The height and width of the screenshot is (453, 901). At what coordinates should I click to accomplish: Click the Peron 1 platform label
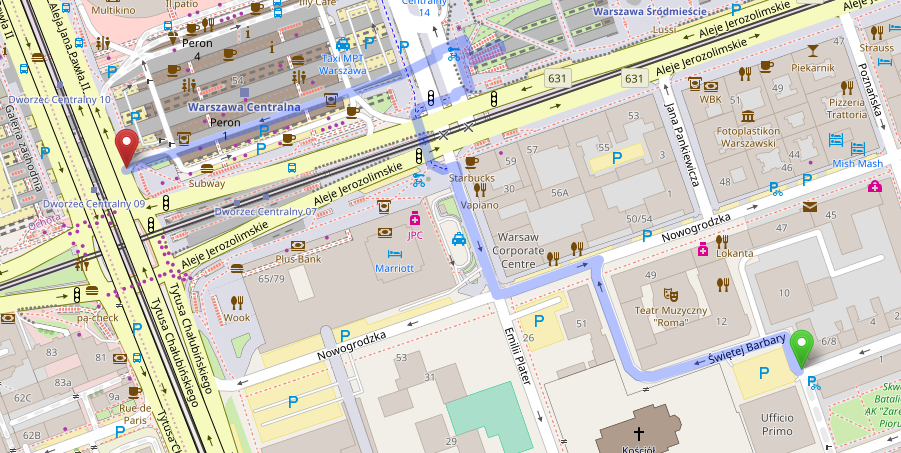[x=225, y=129]
